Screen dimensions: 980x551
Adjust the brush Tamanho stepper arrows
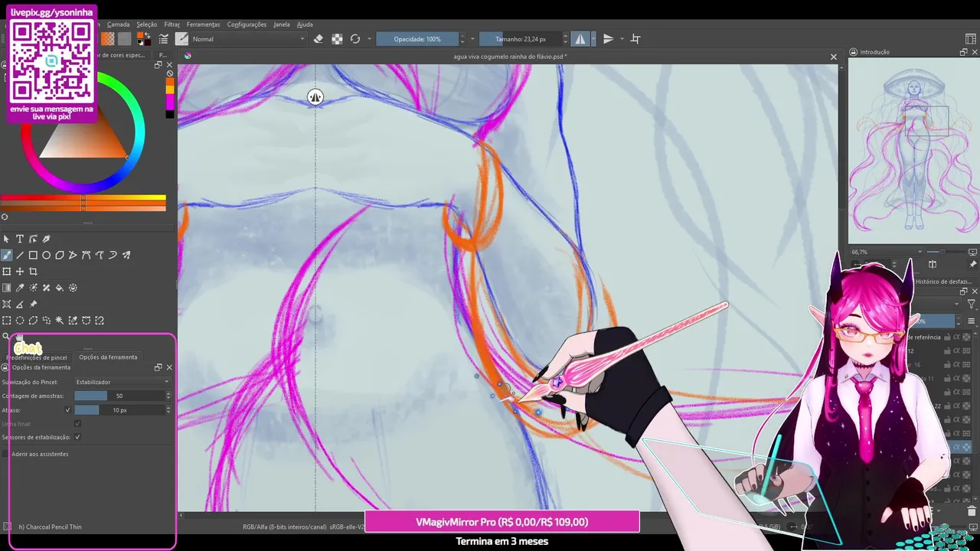566,39
